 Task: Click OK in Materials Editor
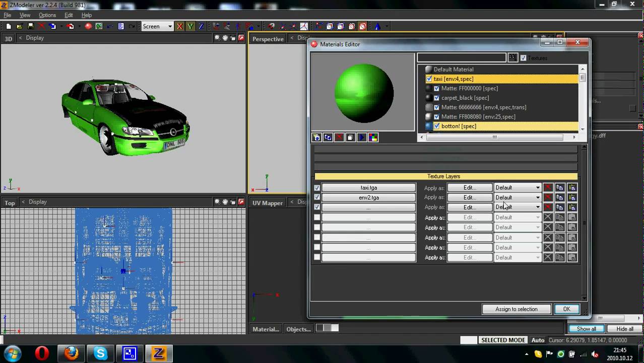click(x=566, y=309)
